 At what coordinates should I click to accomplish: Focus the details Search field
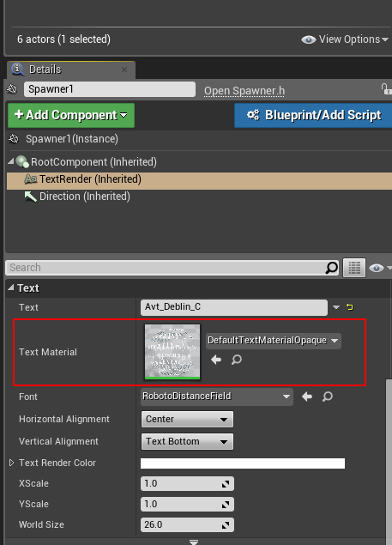(x=165, y=268)
